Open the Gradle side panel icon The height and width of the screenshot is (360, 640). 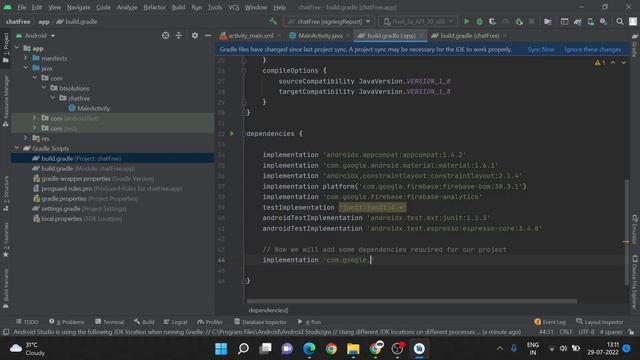[634, 45]
